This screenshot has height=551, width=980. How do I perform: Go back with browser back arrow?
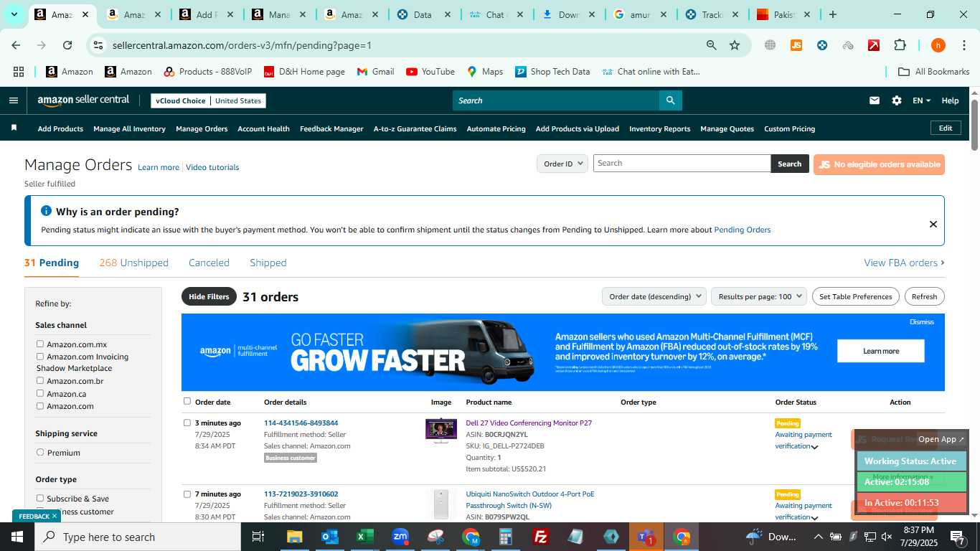click(x=16, y=45)
